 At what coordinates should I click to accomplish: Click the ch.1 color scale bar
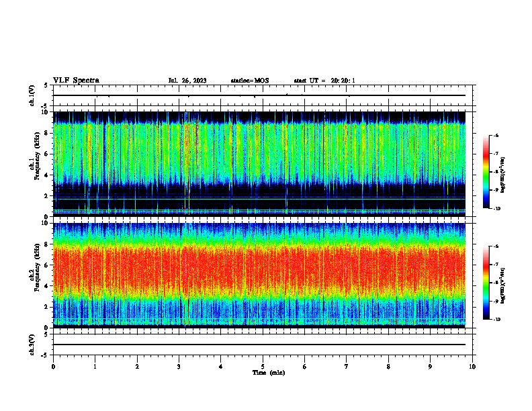486,172
